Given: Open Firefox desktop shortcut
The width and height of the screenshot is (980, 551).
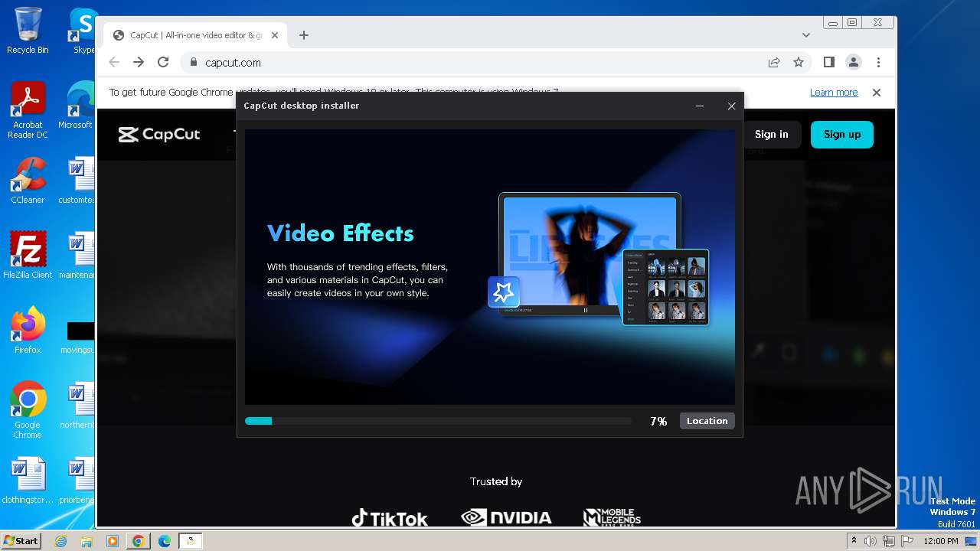Looking at the screenshot, I should [28, 331].
